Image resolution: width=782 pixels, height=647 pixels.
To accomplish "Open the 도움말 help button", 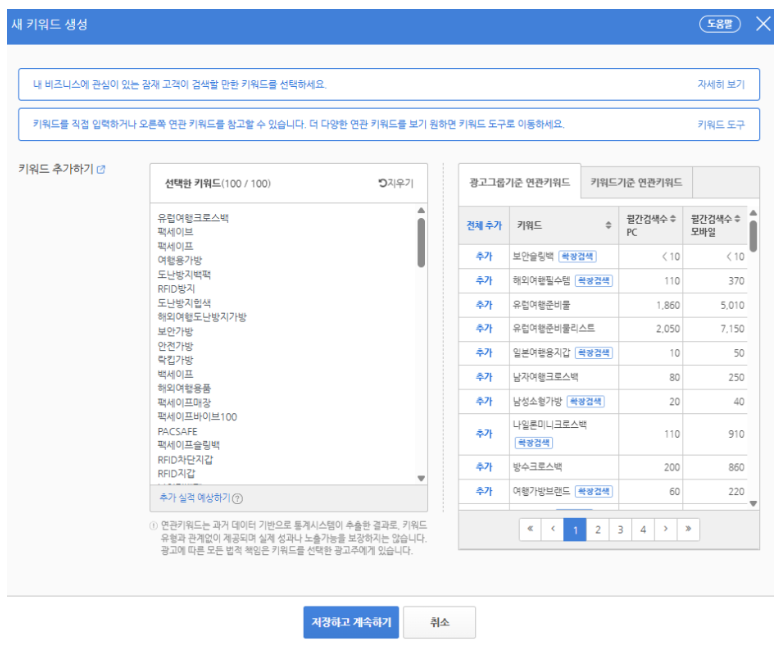I will 718,24.
